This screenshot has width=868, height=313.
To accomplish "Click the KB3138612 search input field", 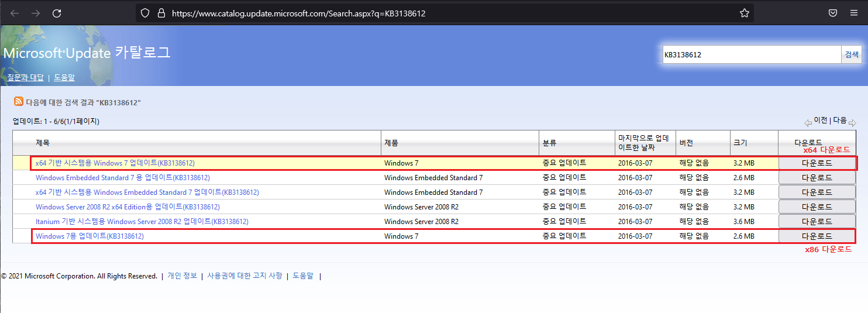I will (752, 54).
